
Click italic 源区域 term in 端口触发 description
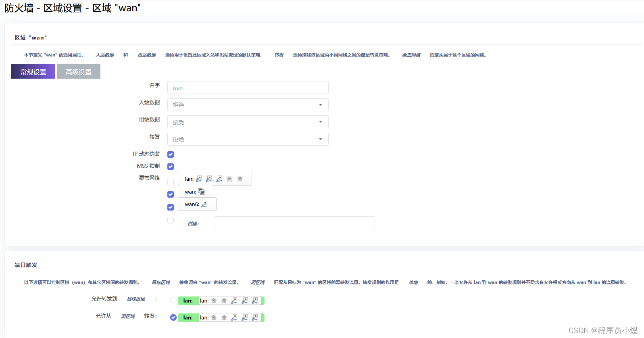[258, 282]
